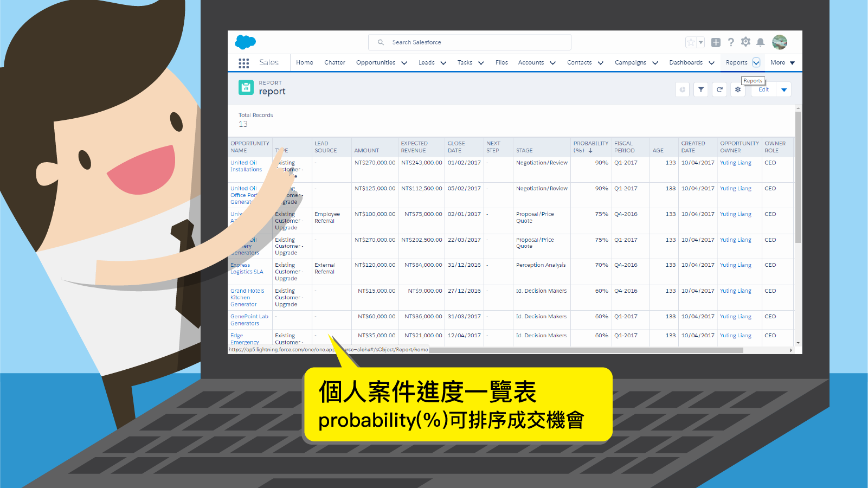This screenshot has width=868, height=488.
Task: Open Yuting Liang owner in Perception Analysis row
Action: [736, 265]
